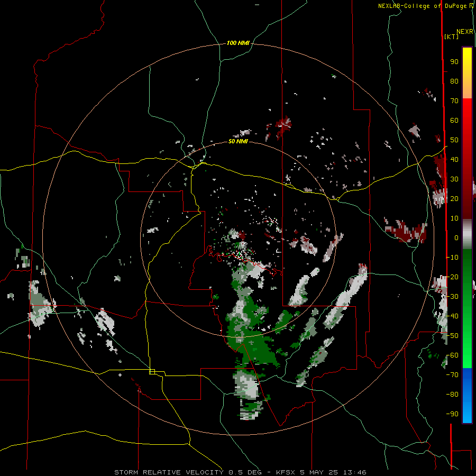Click the "-10" scale value
This screenshot has height=476, width=476.
(x=452, y=258)
